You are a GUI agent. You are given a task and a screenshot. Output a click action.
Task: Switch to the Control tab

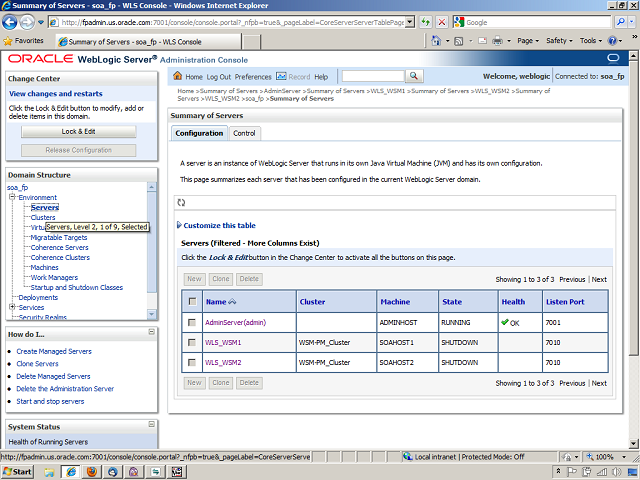tap(244, 133)
